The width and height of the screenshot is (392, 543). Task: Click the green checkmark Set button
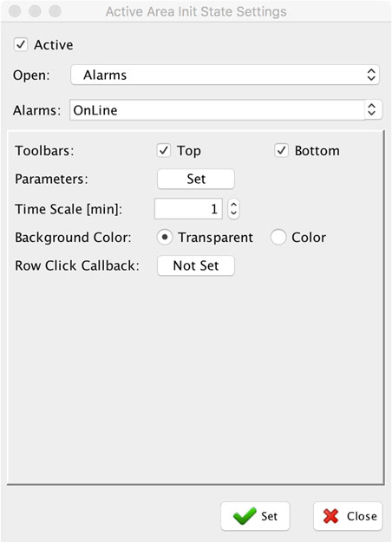[x=255, y=516]
